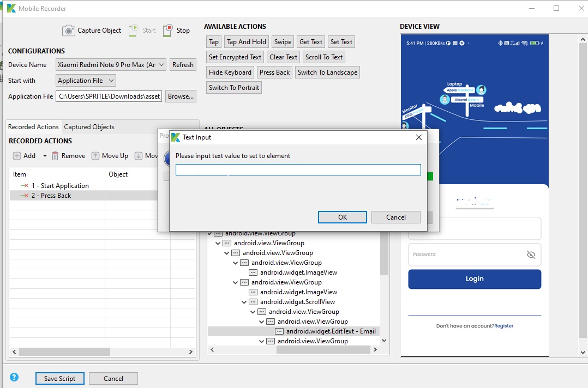The height and width of the screenshot is (388, 588).
Task: Click the Start recording icon
Action: [x=133, y=31]
